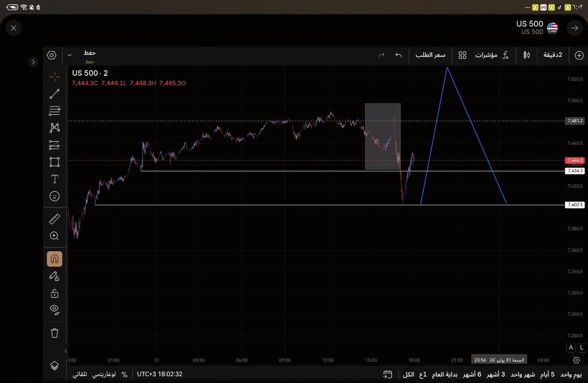This screenshot has height=383, width=588.
Task: Switch to 6 أشهر range
Action: pyautogui.click(x=473, y=374)
